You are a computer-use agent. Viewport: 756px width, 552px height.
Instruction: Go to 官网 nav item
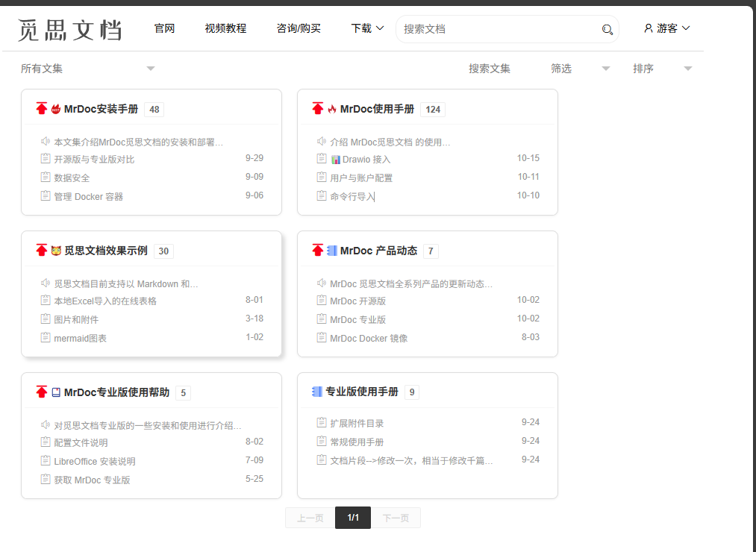(164, 28)
